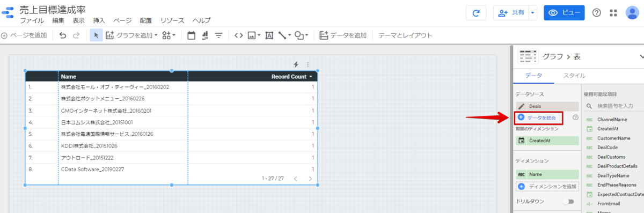Viewport: 644px width, 213px height.
Task: Insert a data control
Action: coord(205,35)
